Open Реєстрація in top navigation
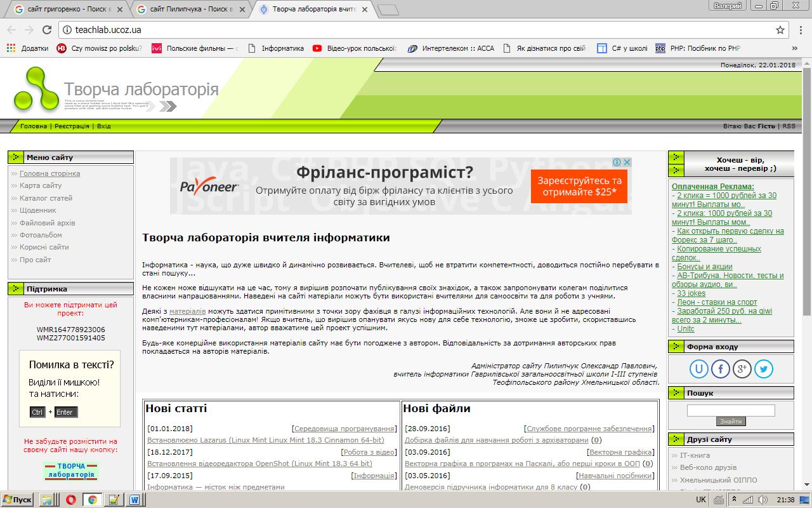Viewport: 812px width, 508px height. [x=72, y=126]
